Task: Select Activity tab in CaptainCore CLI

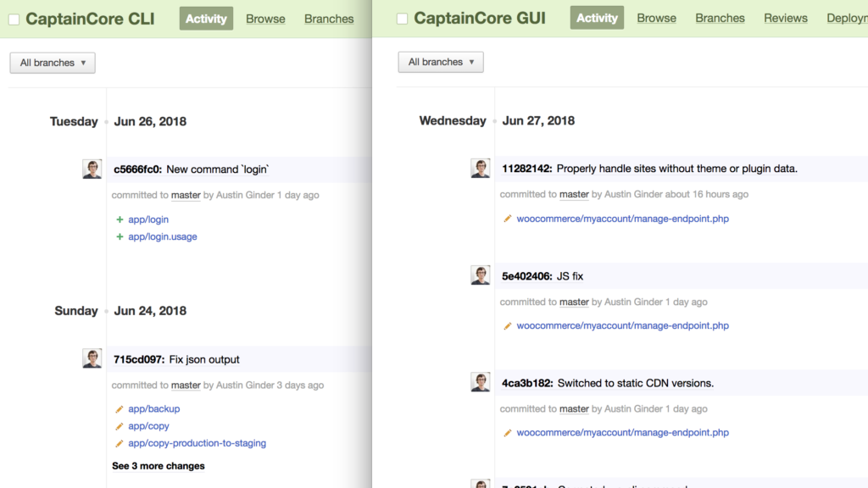Action: (206, 19)
